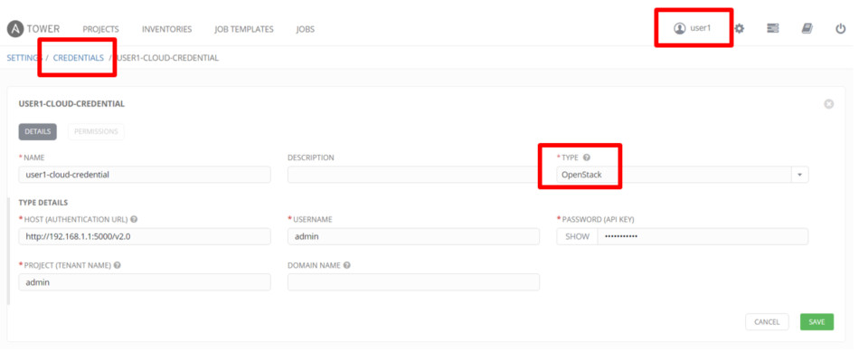Screen dimensions: 868x362
Task: Switch to the Details tab
Action: 38,131
